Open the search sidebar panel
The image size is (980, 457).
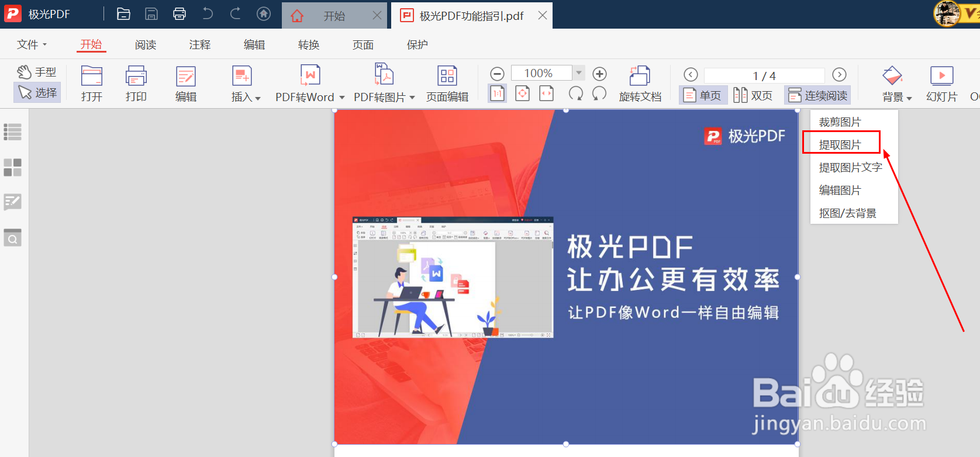13,238
